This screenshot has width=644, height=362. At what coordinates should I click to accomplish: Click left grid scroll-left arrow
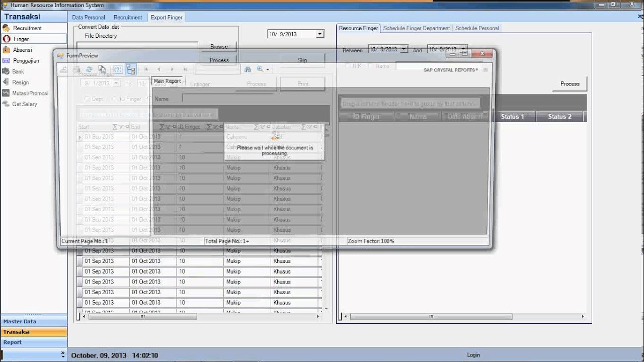click(84, 317)
